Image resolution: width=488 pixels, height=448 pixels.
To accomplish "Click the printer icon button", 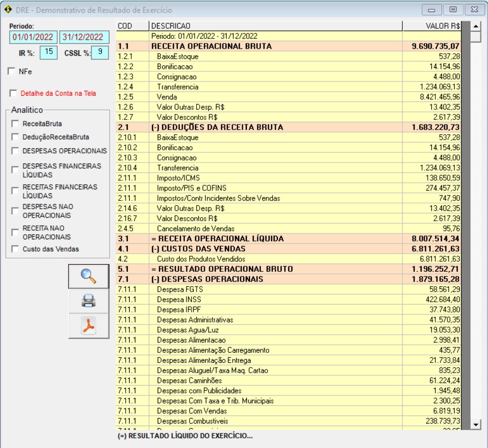I will [x=88, y=301].
